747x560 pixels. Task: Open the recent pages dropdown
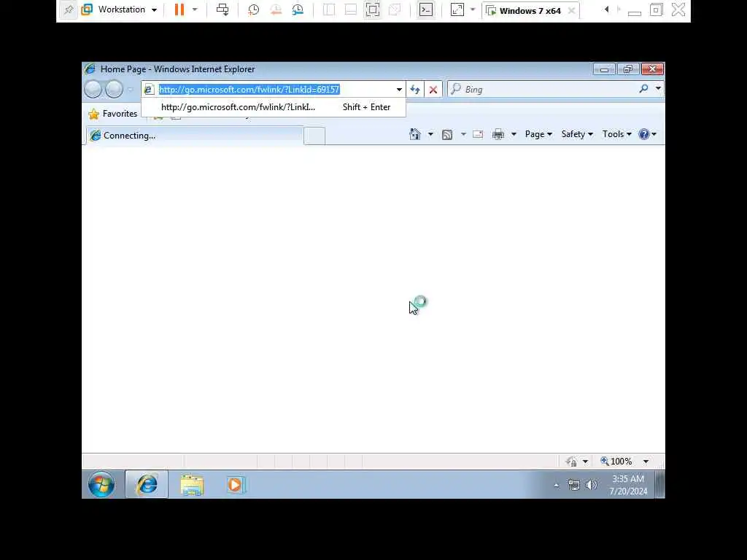tap(130, 90)
